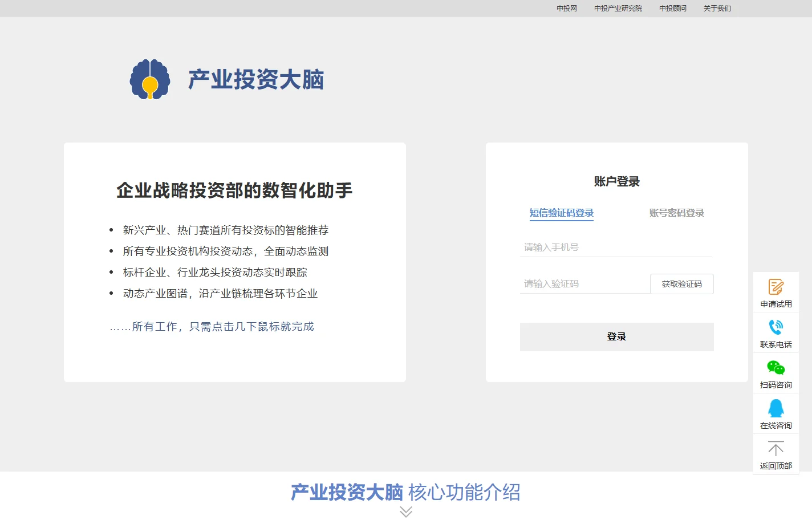Click the 产业投资大脑 logo title text

pos(256,79)
